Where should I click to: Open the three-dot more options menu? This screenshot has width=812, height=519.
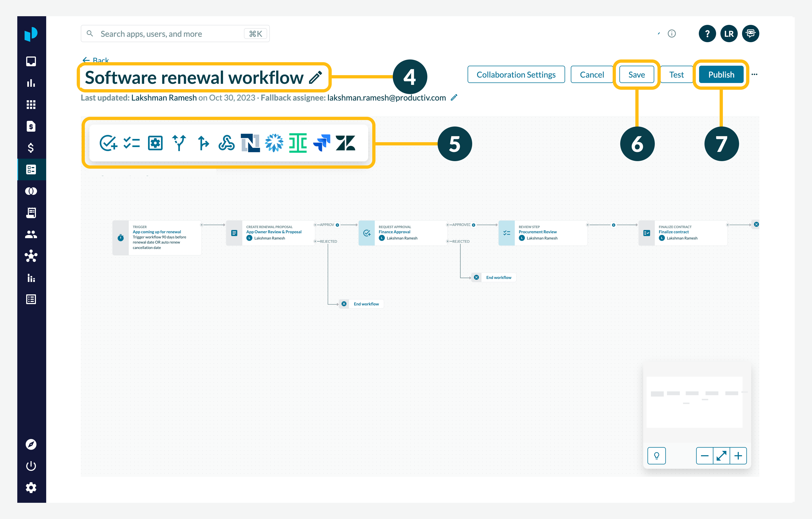[754, 75]
